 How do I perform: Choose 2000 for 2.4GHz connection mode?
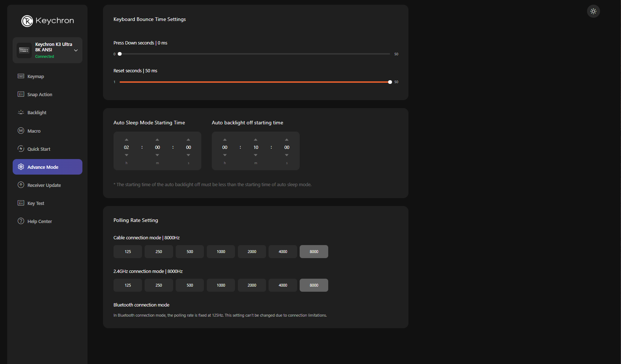(252, 285)
